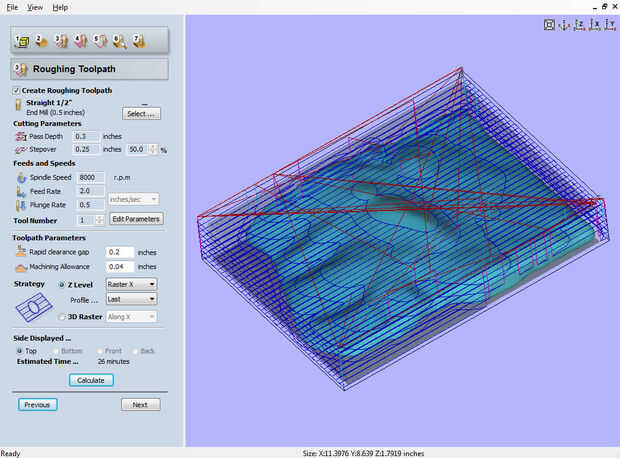The height and width of the screenshot is (458, 620).
Task: Switch to isometric view icon
Action: tap(564, 25)
